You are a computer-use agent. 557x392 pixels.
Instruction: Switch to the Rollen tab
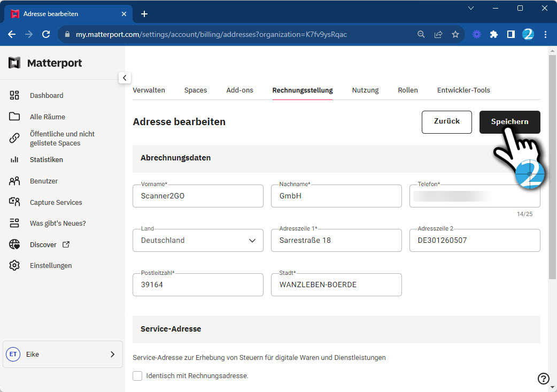click(x=408, y=90)
